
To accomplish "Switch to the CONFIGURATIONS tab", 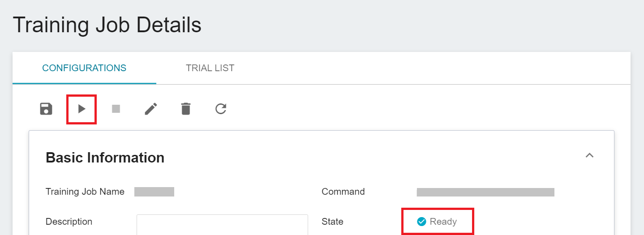I will pos(84,68).
